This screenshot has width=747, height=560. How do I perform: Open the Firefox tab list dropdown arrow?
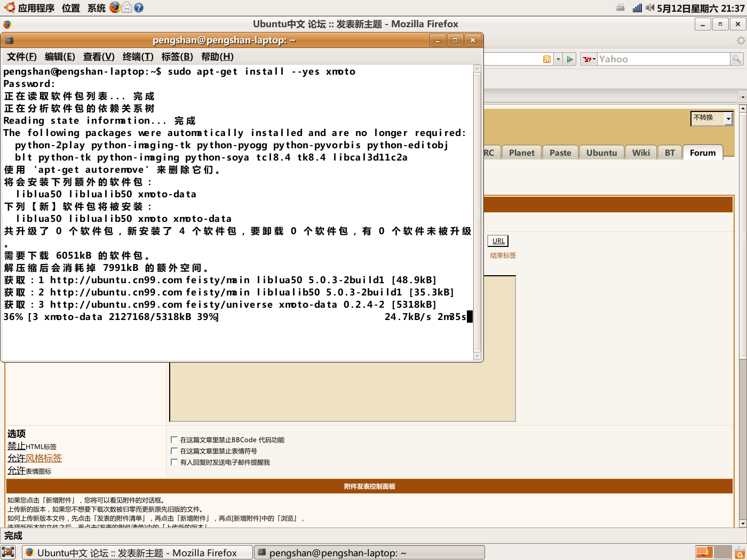pos(742,97)
